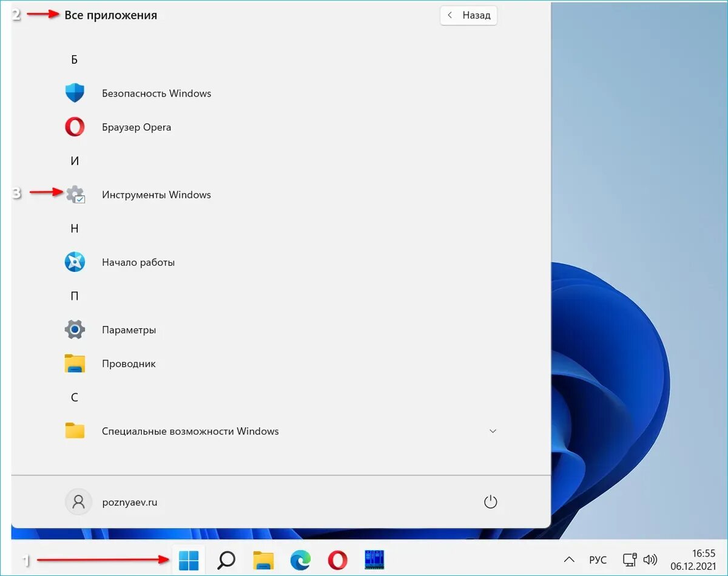Click letter header С
This screenshot has height=576, width=728.
[x=75, y=398]
